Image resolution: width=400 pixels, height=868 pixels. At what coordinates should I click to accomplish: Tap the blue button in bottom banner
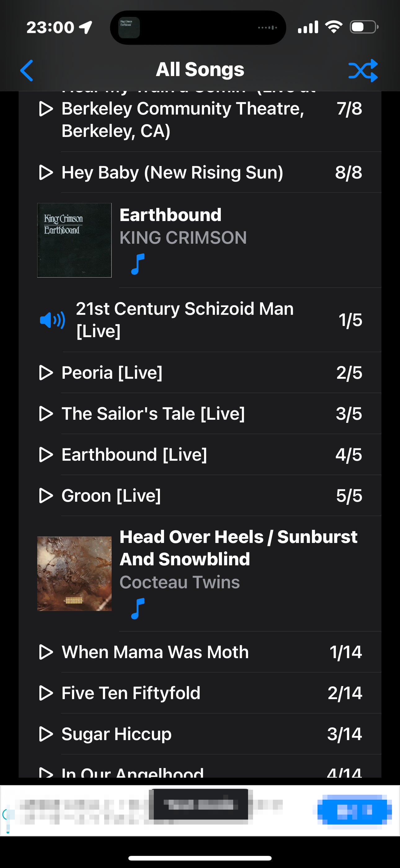pos(354,809)
